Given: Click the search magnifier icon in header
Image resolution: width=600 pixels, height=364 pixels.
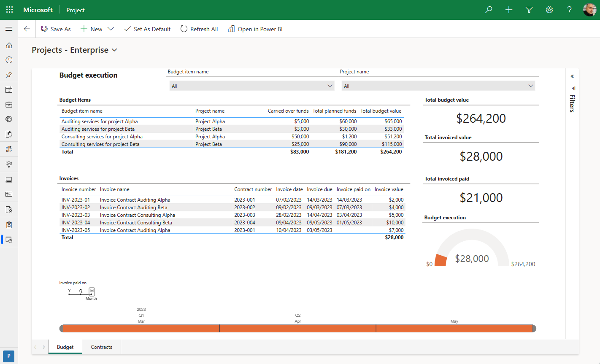Looking at the screenshot, I should click(x=489, y=10).
